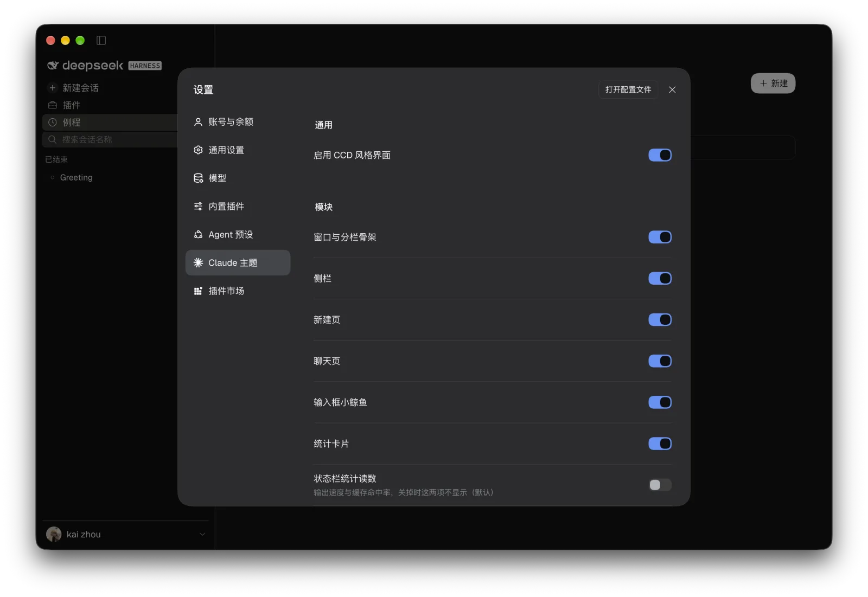Toggle 输入框小鲸鱼 switch
This screenshot has width=868, height=597.
660,402
